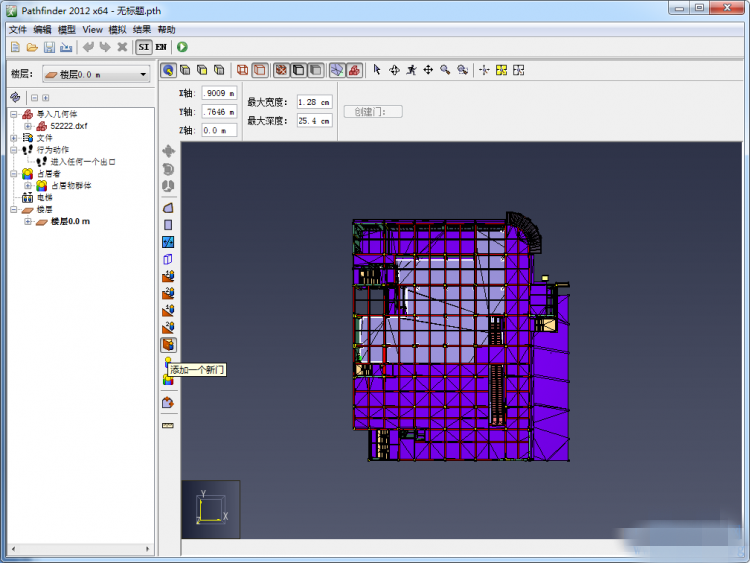Select the Add a New Door tool
The image size is (750, 563).
tap(168, 344)
